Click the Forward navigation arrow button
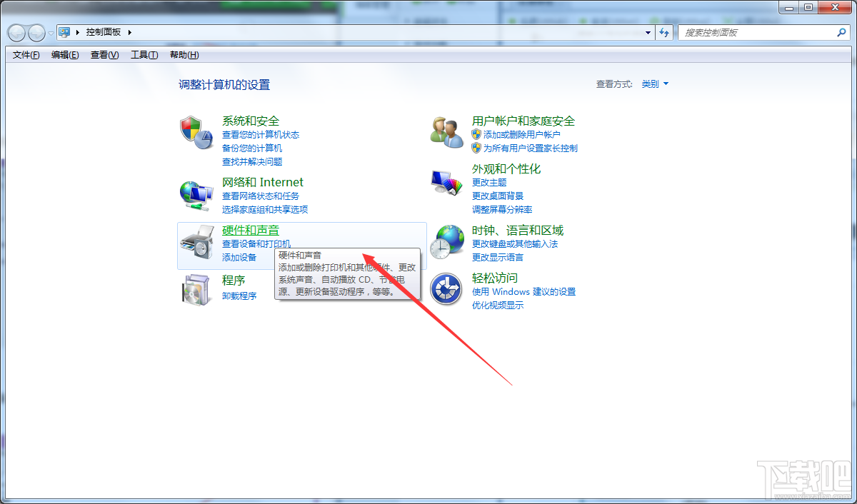Image resolution: width=857 pixels, height=504 pixels. (x=36, y=32)
